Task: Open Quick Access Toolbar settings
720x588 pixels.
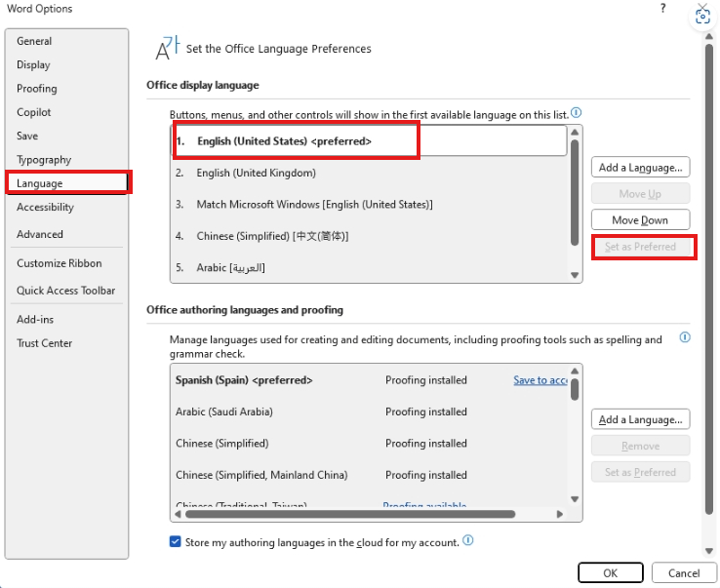Action: click(66, 291)
